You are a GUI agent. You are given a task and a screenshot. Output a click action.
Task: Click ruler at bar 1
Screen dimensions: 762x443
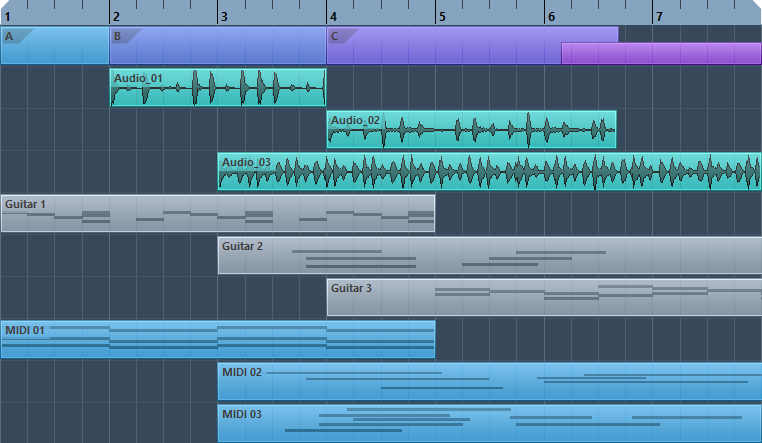tap(7, 17)
